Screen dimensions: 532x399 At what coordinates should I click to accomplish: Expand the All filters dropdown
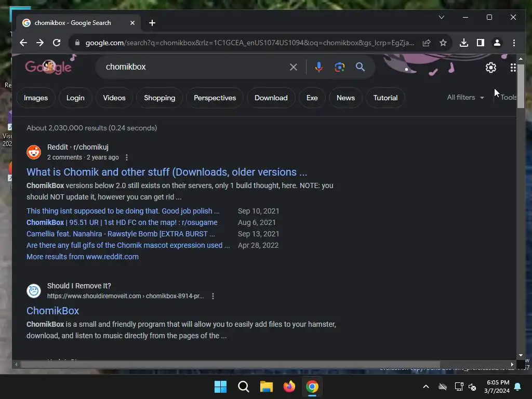[x=465, y=97]
